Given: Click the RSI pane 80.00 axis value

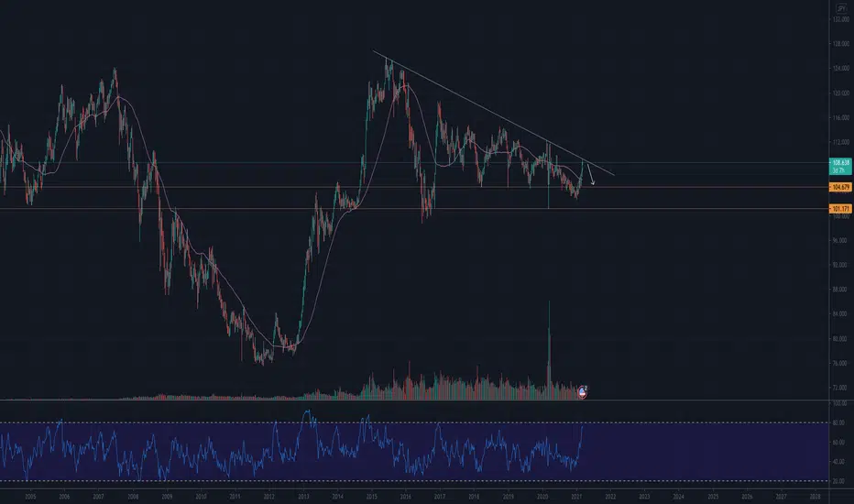Looking at the screenshot, I should [x=839, y=422].
